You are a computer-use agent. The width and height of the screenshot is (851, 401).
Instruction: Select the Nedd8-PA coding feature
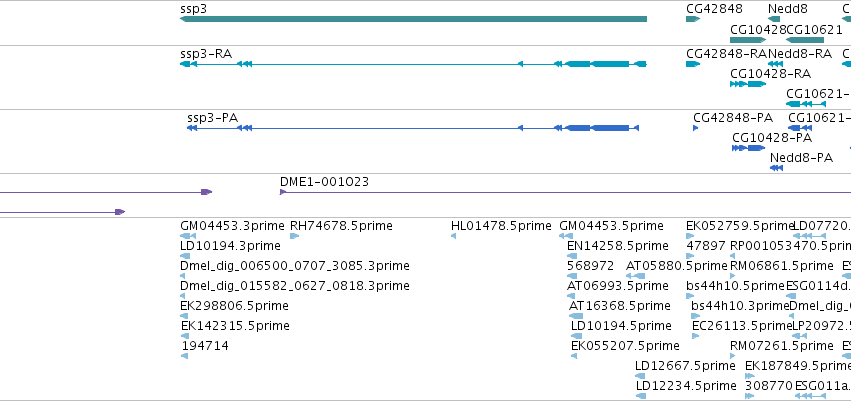click(776, 168)
